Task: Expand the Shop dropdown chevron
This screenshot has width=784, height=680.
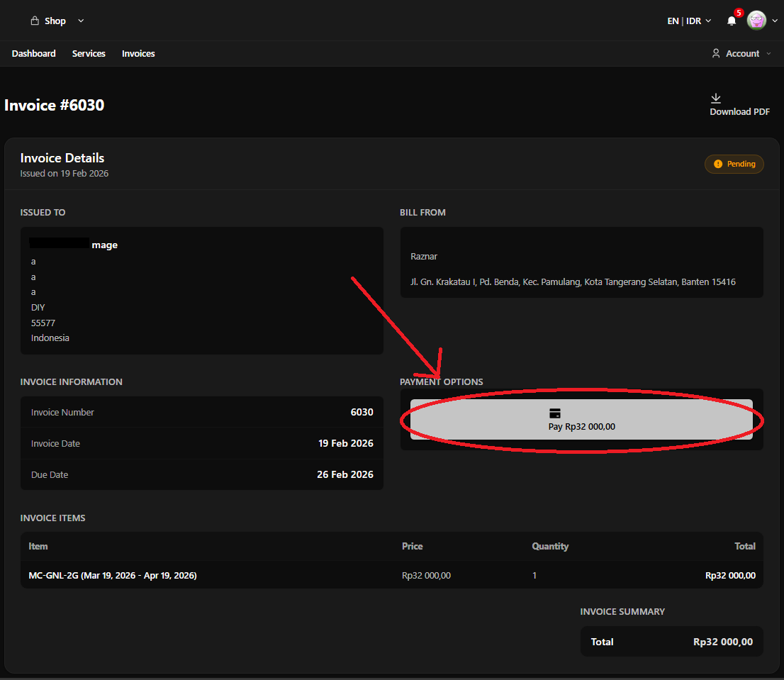Action: coord(81,21)
